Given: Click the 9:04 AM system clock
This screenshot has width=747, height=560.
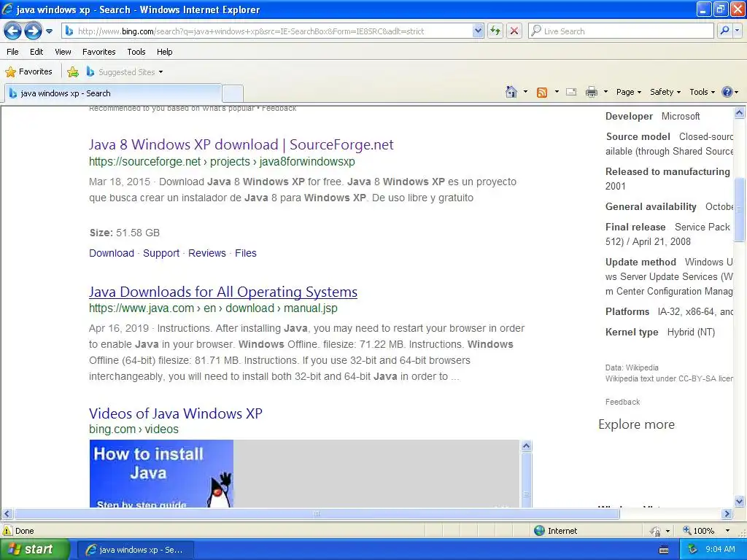Looking at the screenshot, I should (720, 550).
